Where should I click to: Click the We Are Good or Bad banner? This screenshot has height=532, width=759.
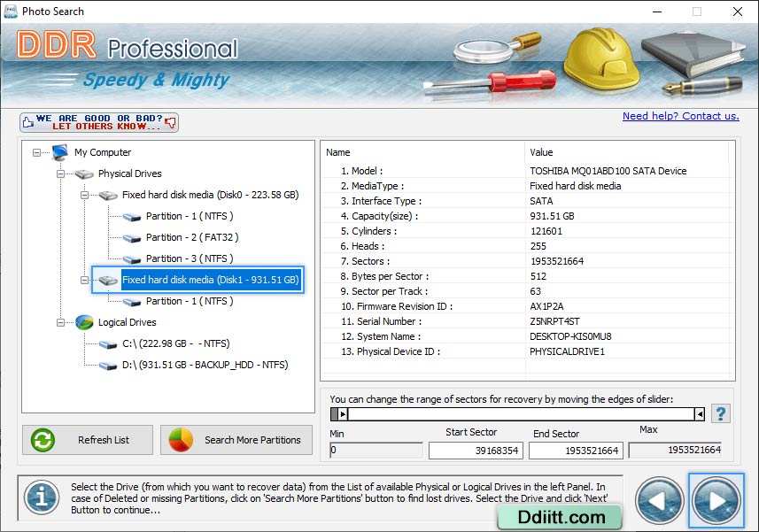[99, 122]
